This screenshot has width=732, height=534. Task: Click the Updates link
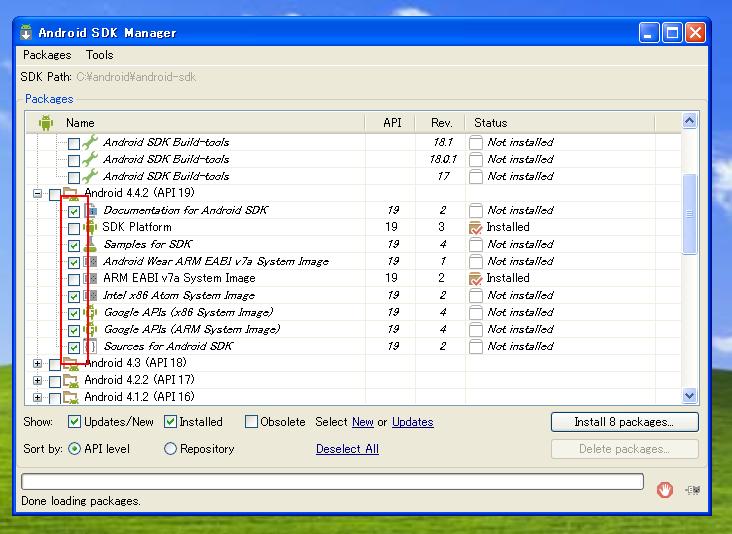[x=413, y=422]
